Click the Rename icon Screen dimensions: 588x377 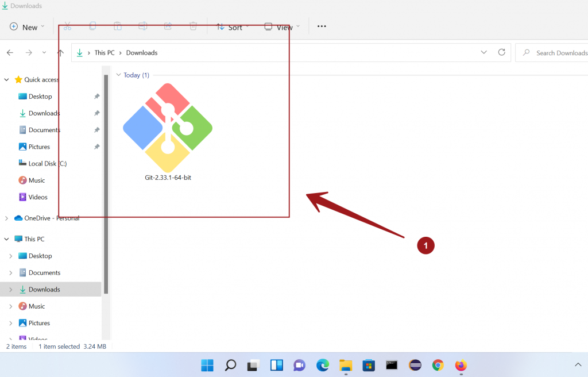tap(142, 26)
